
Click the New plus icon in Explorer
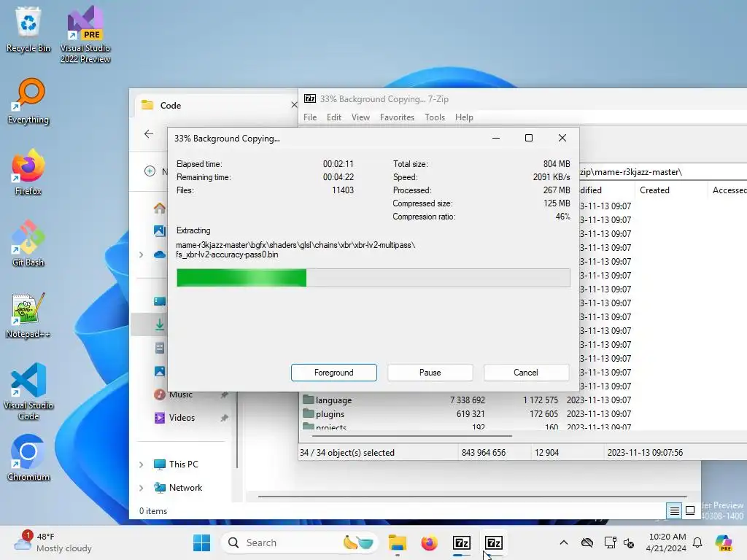coord(150,171)
